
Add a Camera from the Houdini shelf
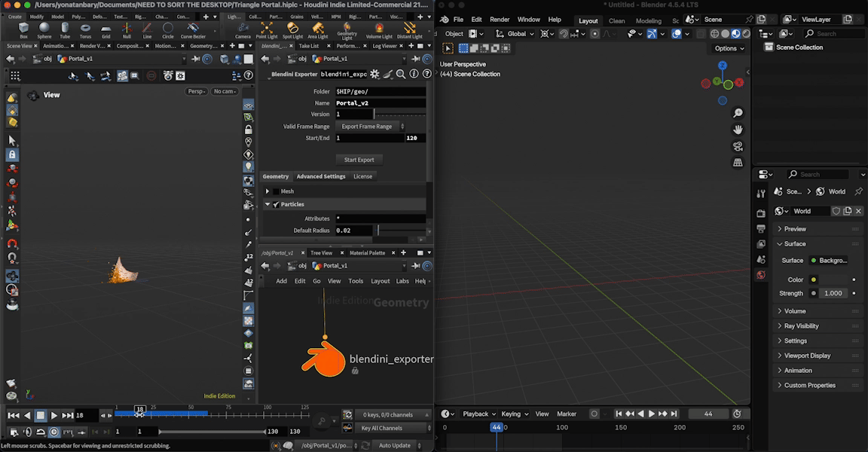pyautogui.click(x=243, y=30)
